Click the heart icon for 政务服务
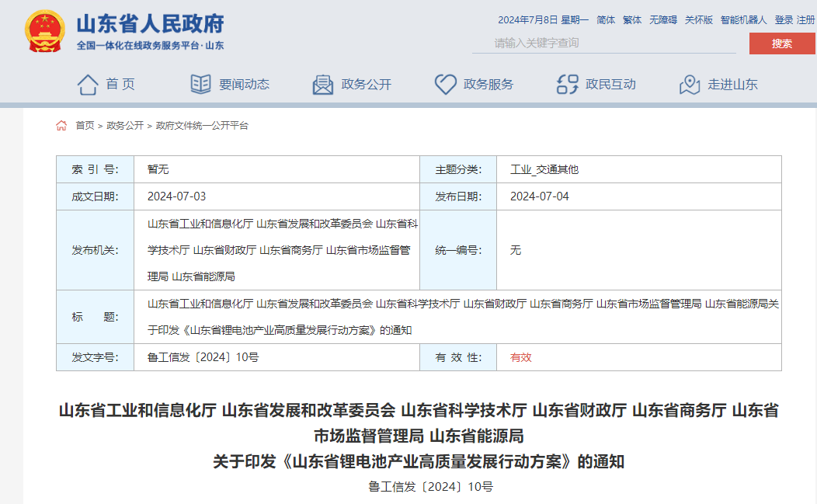The image size is (817, 504). [x=445, y=85]
